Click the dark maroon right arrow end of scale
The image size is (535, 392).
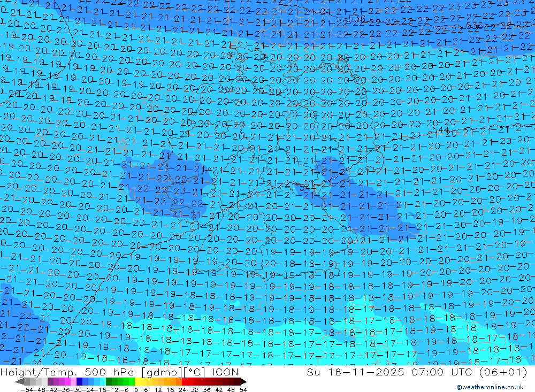click(243, 381)
